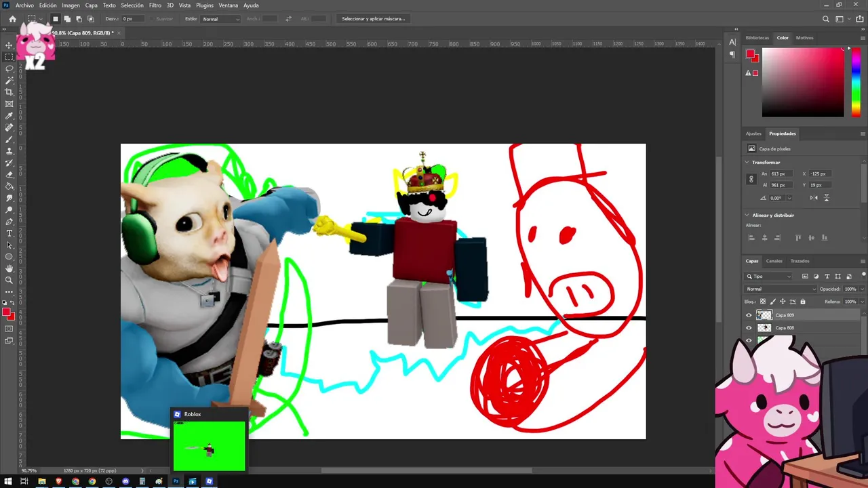Collapse the Alinear y distribuir section
The image size is (868, 488).
pyautogui.click(x=747, y=216)
